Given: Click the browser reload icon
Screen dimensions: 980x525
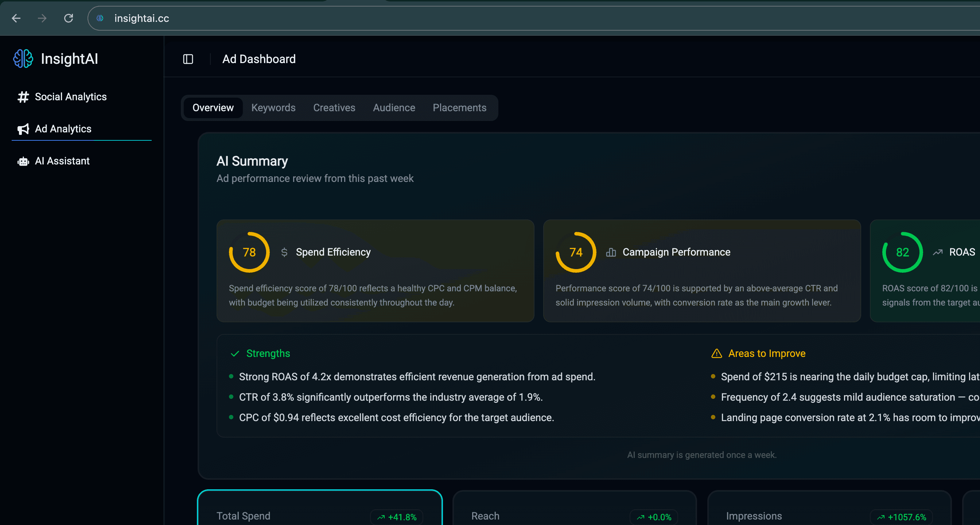Looking at the screenshot, I should click(x=69, y=18).
